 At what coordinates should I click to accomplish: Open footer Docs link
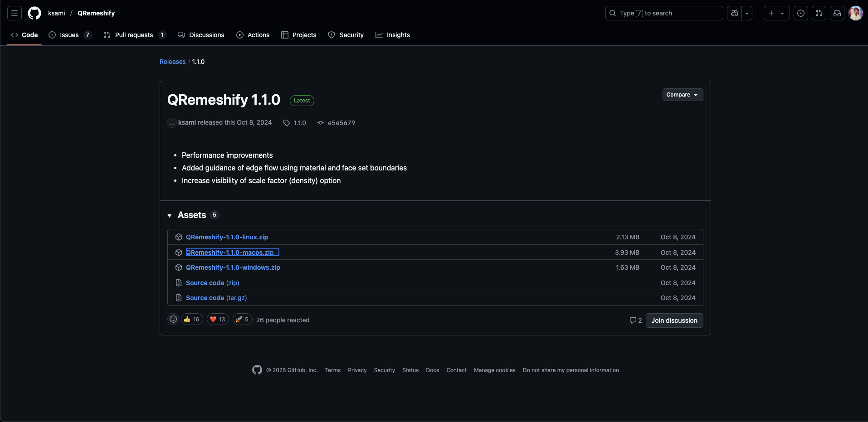point(433,370)
